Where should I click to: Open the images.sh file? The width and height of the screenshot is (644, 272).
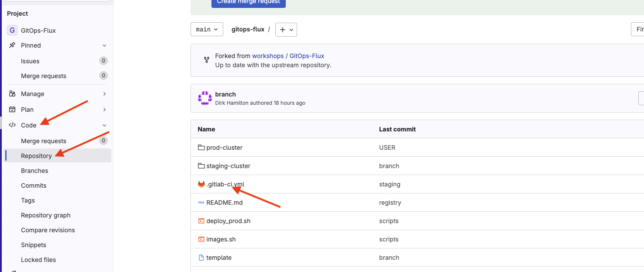[x=221, y=239]
